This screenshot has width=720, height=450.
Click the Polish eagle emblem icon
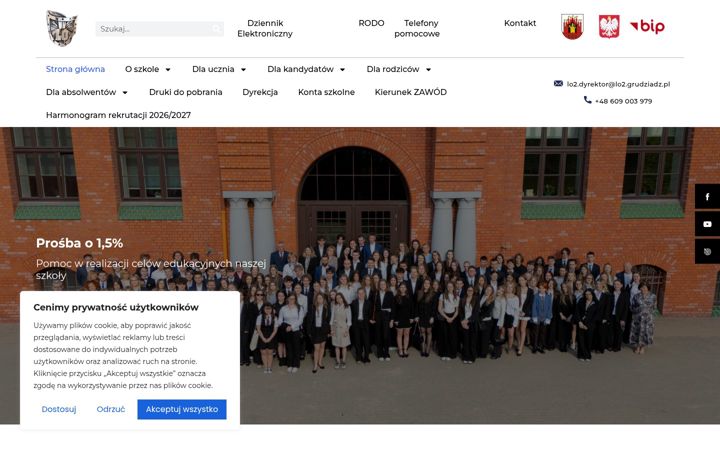point(609,27)
